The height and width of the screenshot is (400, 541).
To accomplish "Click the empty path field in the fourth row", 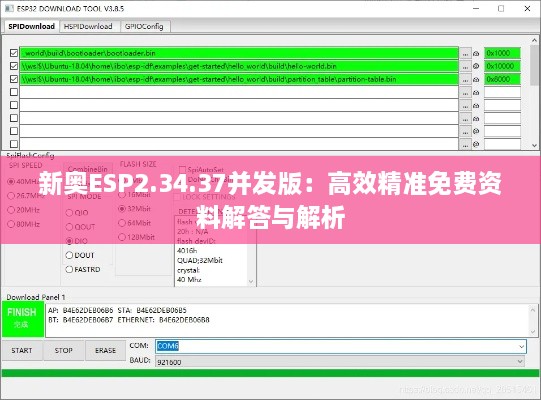I will coord(239,92).
